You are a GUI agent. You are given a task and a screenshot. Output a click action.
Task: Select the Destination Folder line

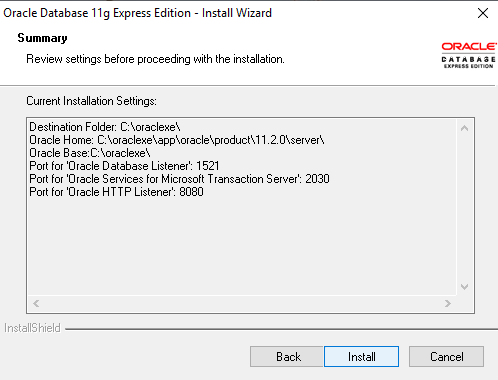(x=105, y=127)
